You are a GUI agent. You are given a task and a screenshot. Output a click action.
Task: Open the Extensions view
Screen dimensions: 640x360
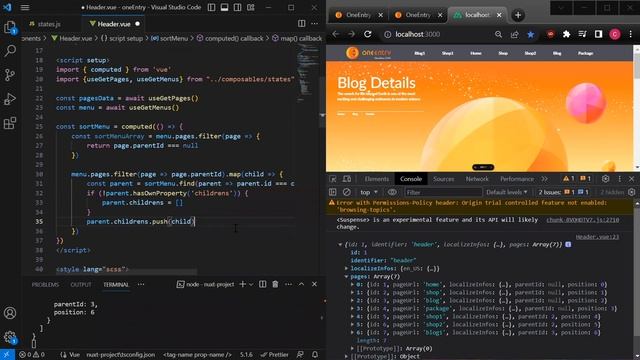pos(10,123)
